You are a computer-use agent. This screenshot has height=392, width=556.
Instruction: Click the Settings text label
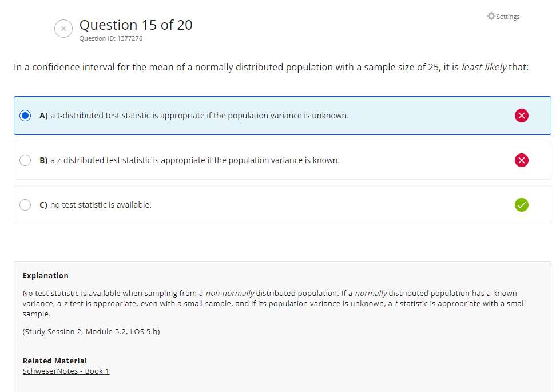(x=508, y=17)
